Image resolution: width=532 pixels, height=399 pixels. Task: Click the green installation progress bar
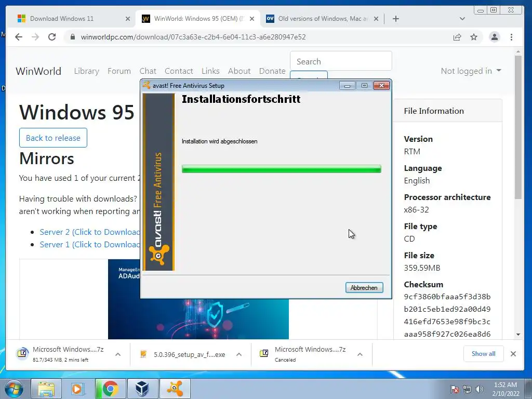click(281, 169)
